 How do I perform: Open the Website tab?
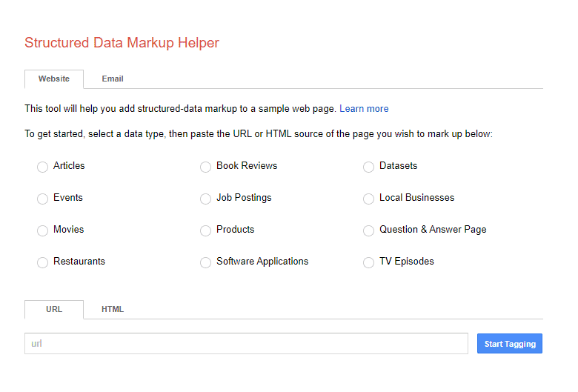[x=54, y=79]
